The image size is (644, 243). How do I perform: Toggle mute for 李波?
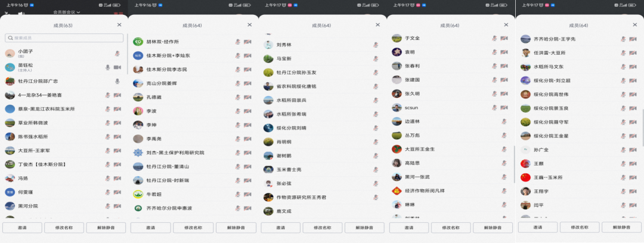(x=238, y=111)
